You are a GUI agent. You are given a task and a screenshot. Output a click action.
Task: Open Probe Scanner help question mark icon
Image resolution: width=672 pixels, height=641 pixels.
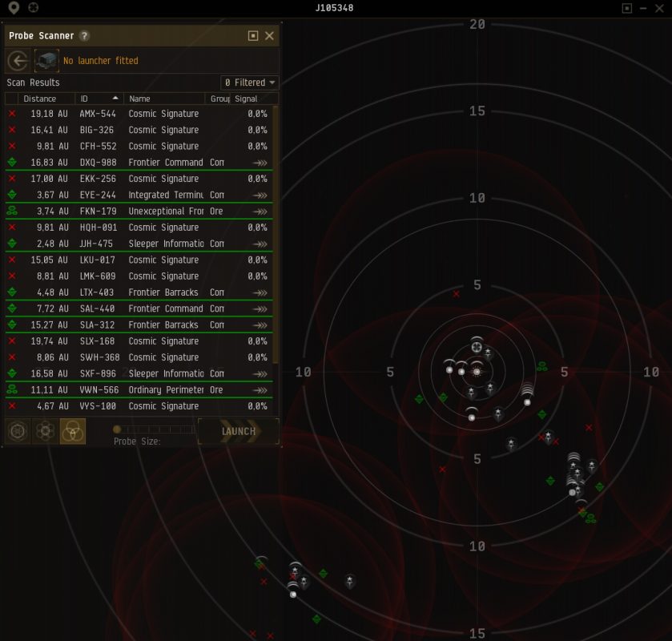[85, 36]
